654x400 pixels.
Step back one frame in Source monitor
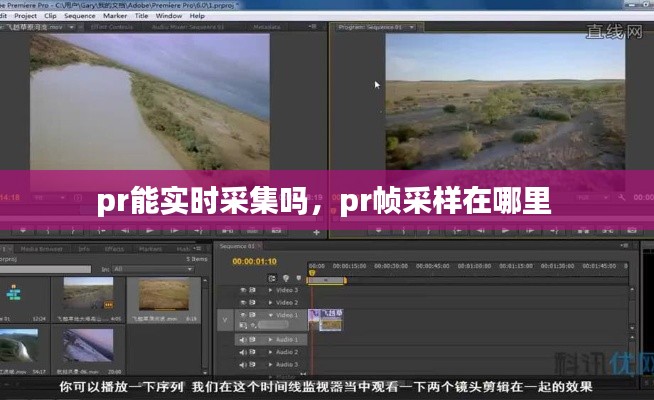125,230
